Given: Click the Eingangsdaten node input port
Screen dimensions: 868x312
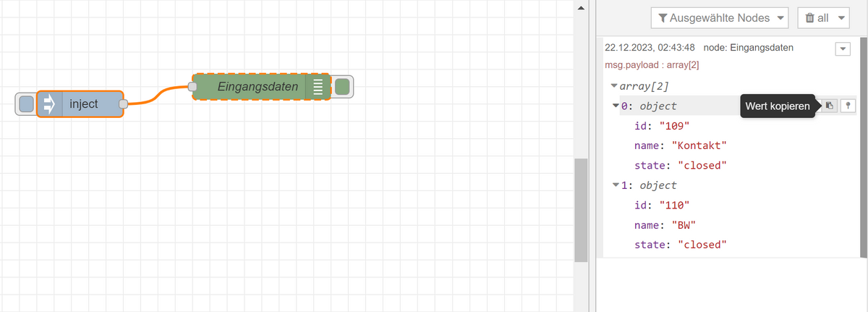Looking at the screenshot, I should click(x=192, y=87).
